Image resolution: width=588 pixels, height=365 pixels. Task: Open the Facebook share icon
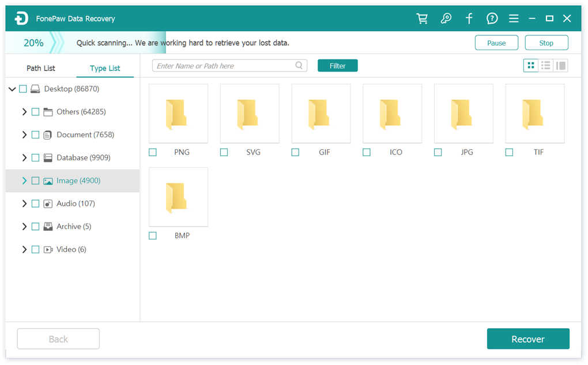click(469, 18)
